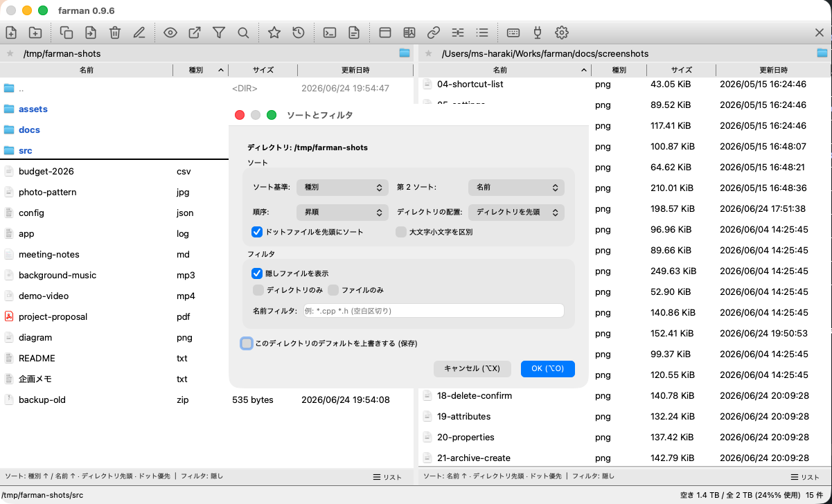Viewport: 832px width, 504px height.
Task: Enable 大文字小文字を区別 checkbox
Action: point(401,232)
